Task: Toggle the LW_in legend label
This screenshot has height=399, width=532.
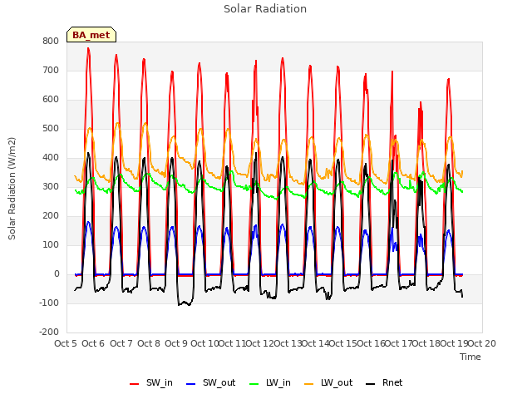Action: tap(278, 382)
